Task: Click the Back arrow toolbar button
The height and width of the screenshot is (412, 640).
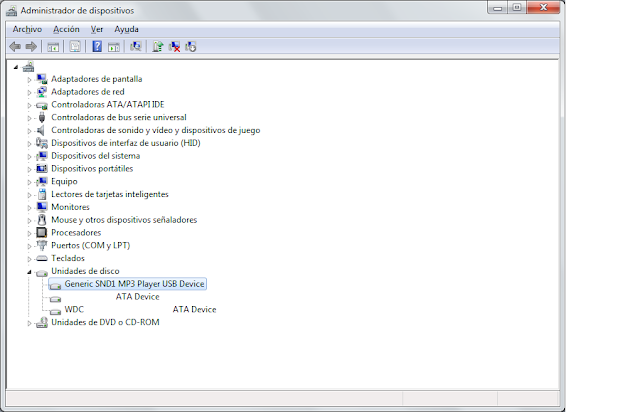Action: point(15,47)
